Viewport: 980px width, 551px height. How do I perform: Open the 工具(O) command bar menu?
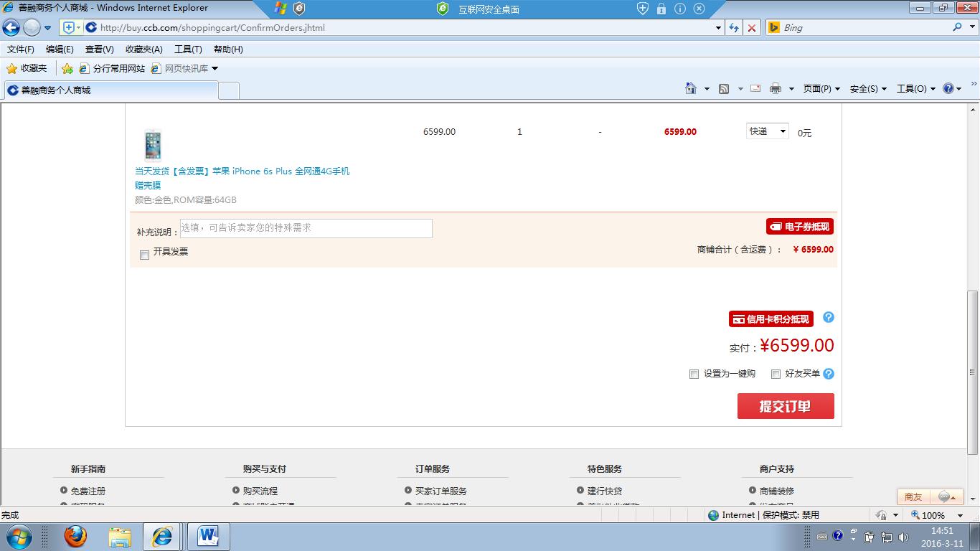click(916, 88)
